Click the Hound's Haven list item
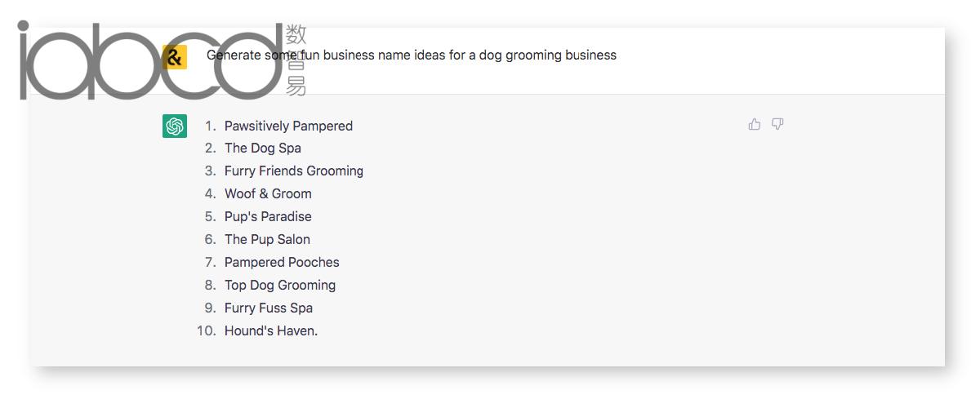 [271, 330]
